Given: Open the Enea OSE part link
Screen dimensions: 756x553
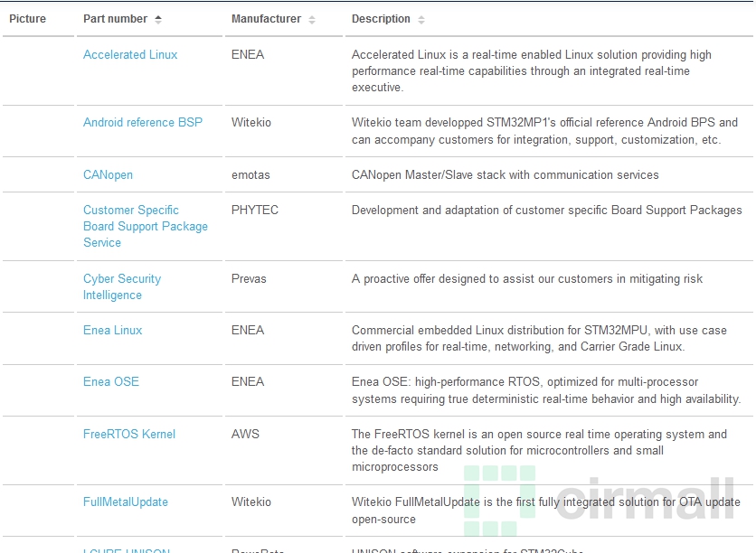Looking at the screenshot, I should point(111,382).
